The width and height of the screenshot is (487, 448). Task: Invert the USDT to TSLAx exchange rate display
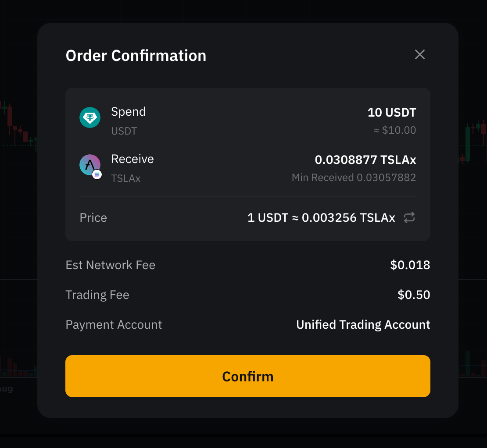click(409, 217)
